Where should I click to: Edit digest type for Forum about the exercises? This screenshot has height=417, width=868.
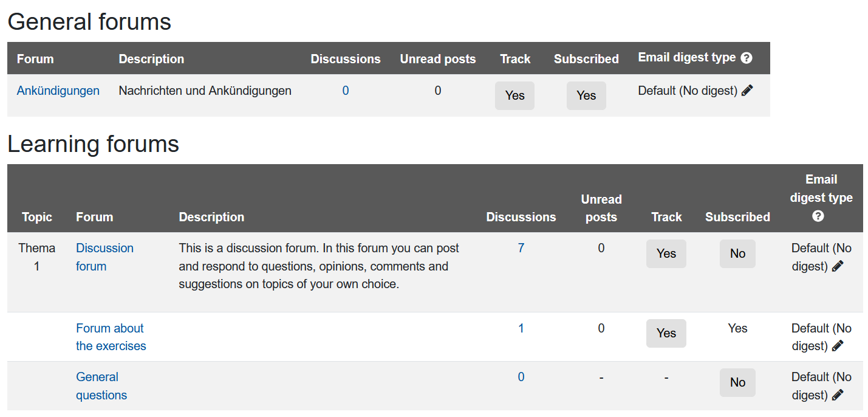(x=838, y=345)
